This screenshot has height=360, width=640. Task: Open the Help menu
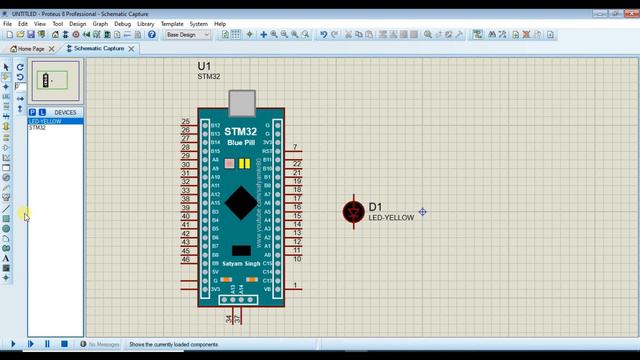[x=220, y=24]
